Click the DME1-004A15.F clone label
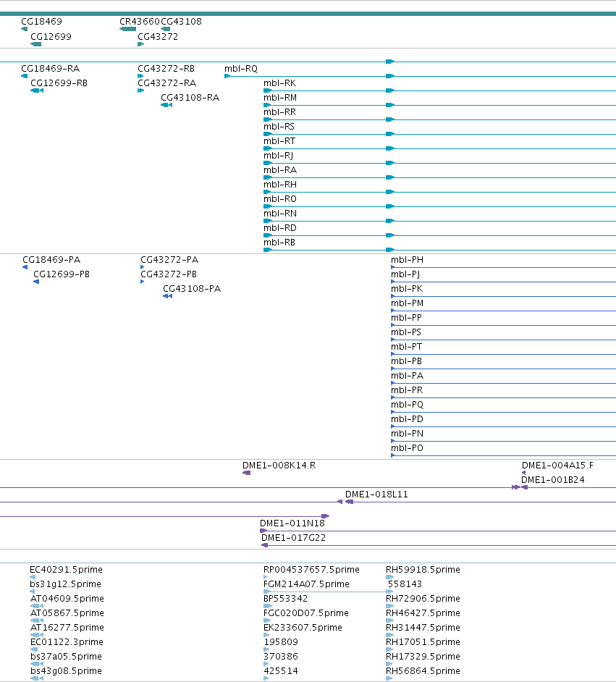Screen dimensions: 616x682 pos(558,466)
